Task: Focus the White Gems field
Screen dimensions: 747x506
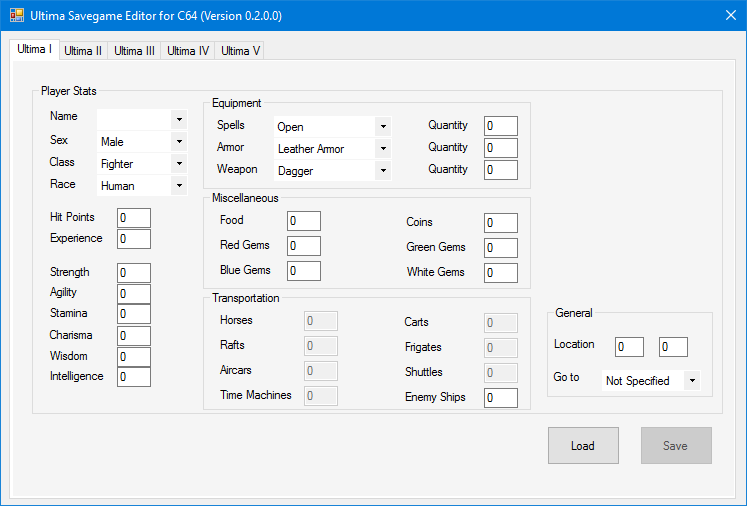Action: [x=501, y=273]
